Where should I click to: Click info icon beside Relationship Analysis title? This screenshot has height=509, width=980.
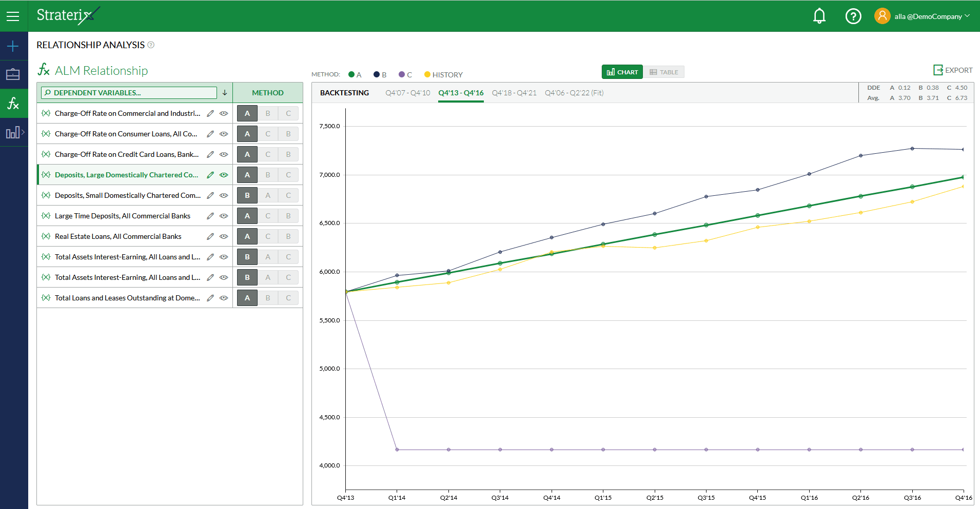click(151, 45)
